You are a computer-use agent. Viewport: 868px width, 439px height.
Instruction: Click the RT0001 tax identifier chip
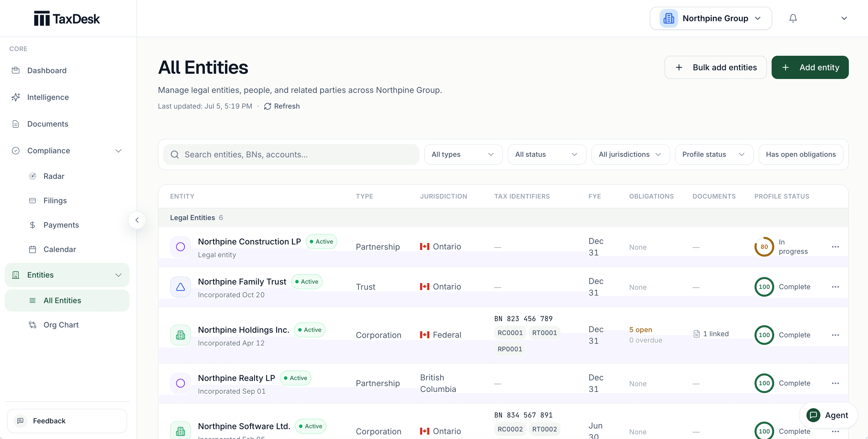pyautogui.click(x=545, y=333)
